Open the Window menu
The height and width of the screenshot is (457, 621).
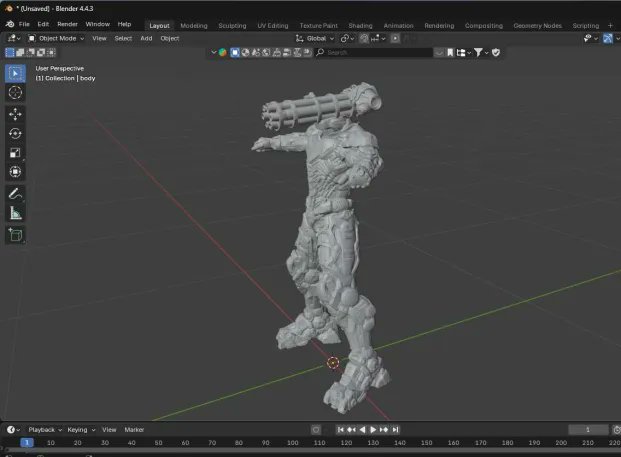(x=97, y=24)
